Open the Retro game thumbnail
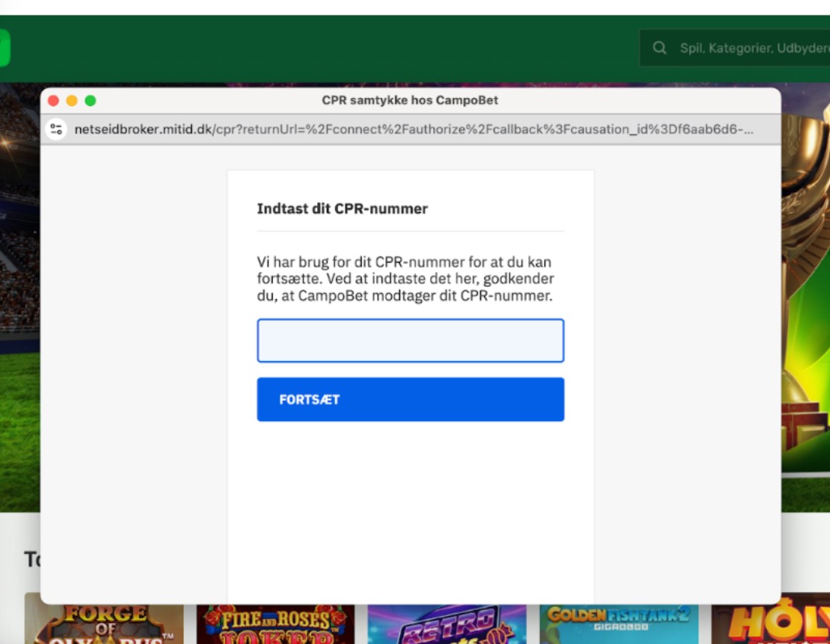The height and width of the screenshot is (644, 830). click(447, 625)
